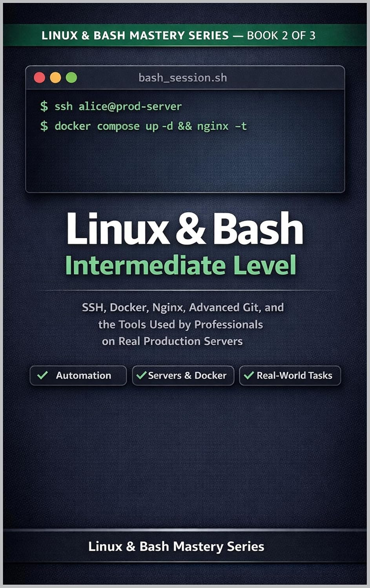
Task: Click the SSH, Docker, Nginx description line
Action: (183, 307)
